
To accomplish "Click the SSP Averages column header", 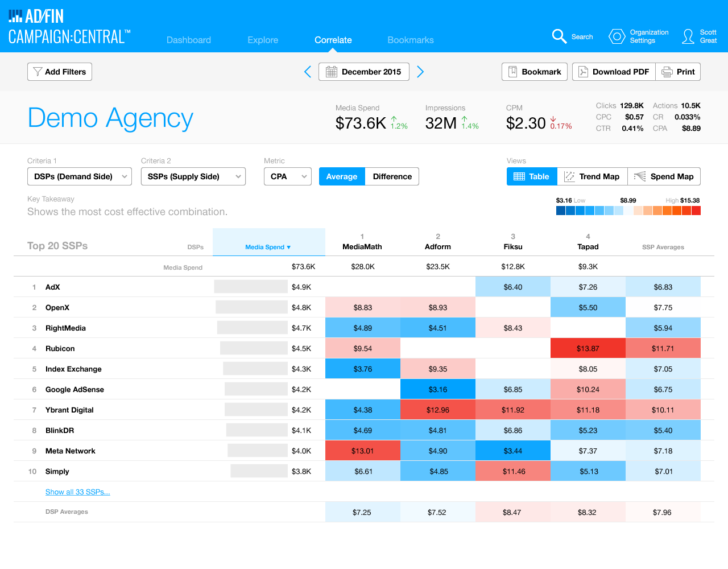I will (663, 247).
